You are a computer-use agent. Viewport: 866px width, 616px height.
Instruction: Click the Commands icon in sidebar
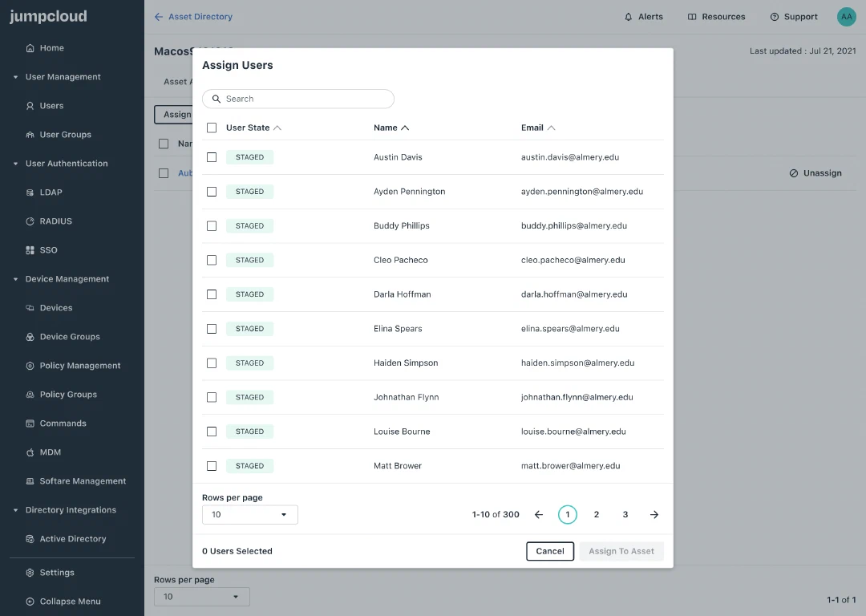tap(30, 423)
